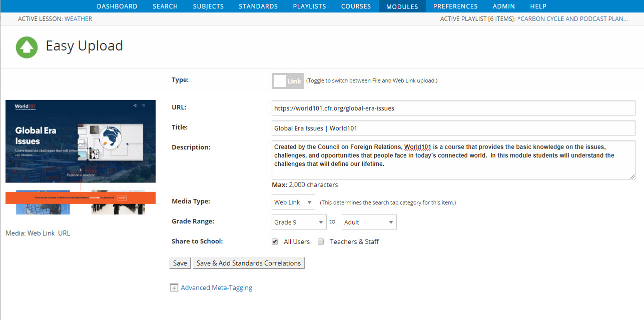
Task: Open the Carbon Cycle and Podcast playlist link
Action: (573, 19)
